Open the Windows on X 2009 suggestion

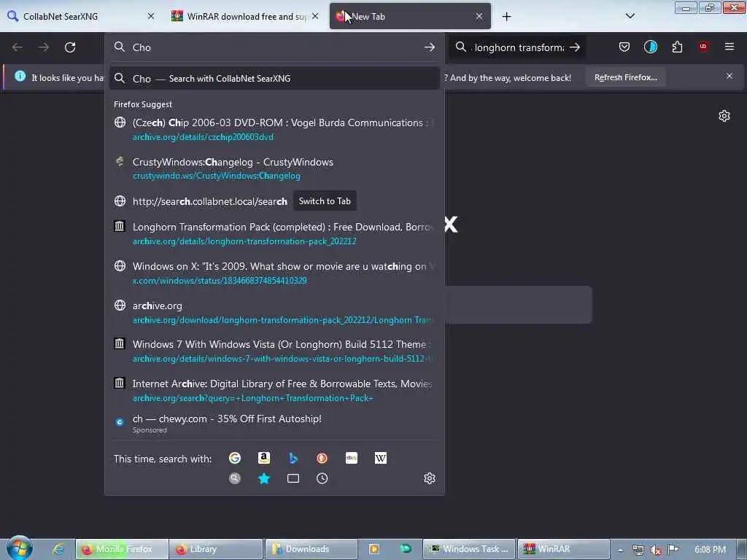[274, 273]
